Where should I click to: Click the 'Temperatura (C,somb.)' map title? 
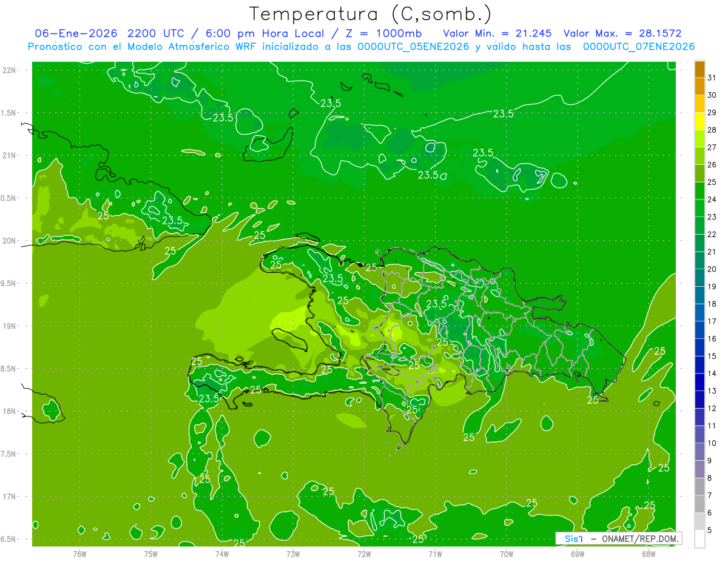(x=371, y=14)
